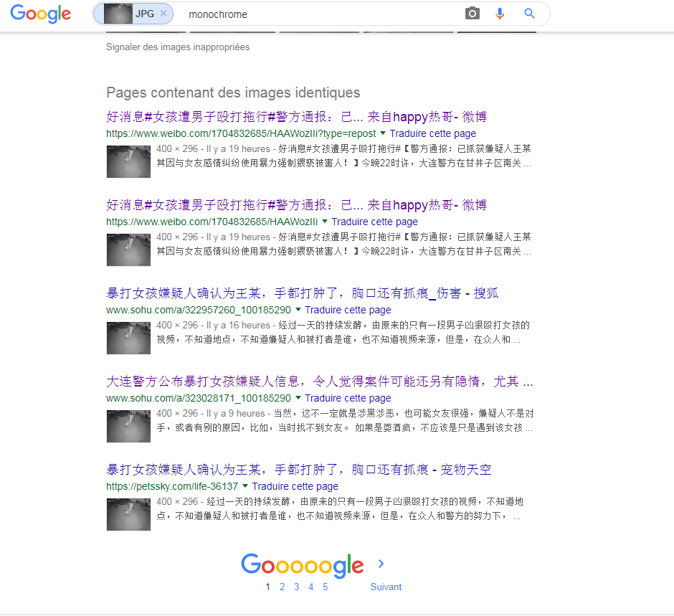Open the first weibo result title

point(297,117)
